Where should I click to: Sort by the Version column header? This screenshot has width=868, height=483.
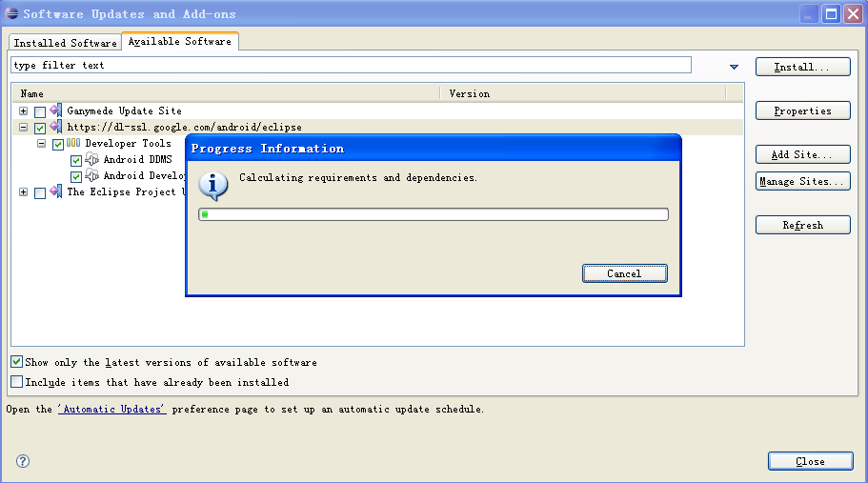click(583, 93)
